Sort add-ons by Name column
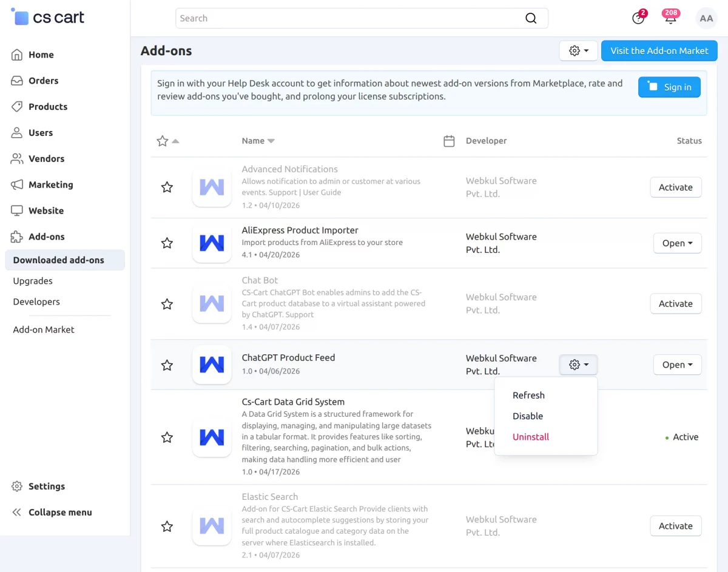The width and height of the screenshot is (728, 572). tap(258, 141)
